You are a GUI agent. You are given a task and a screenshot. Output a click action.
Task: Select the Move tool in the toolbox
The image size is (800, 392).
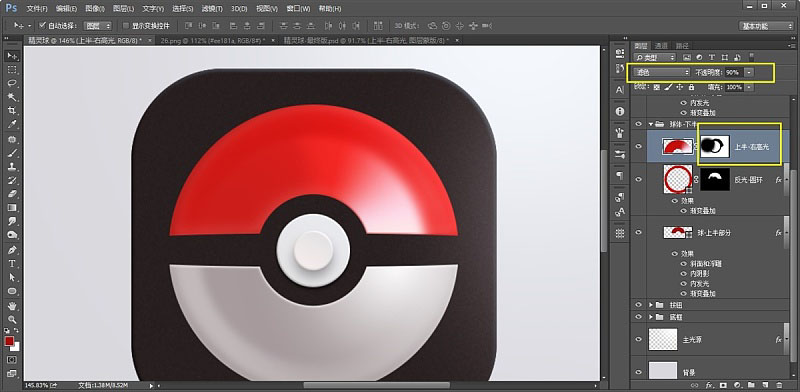pyautogui.click(x=12, y=56)
